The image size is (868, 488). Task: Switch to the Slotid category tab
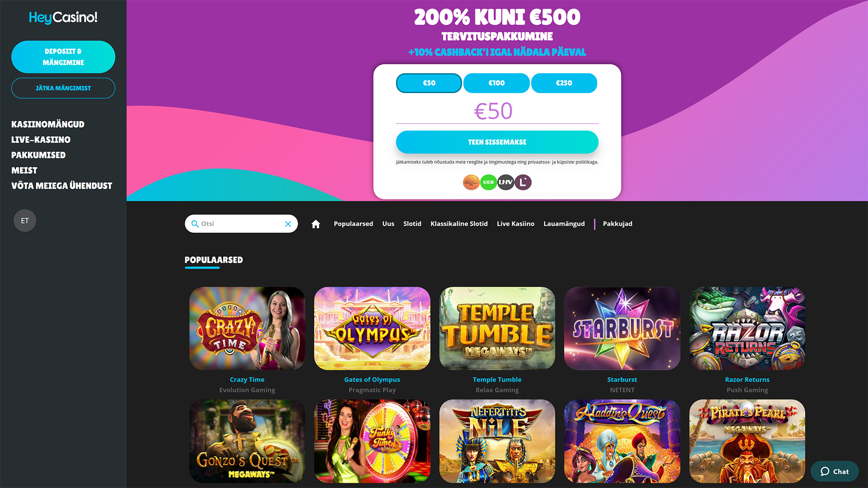click(412, 224)
